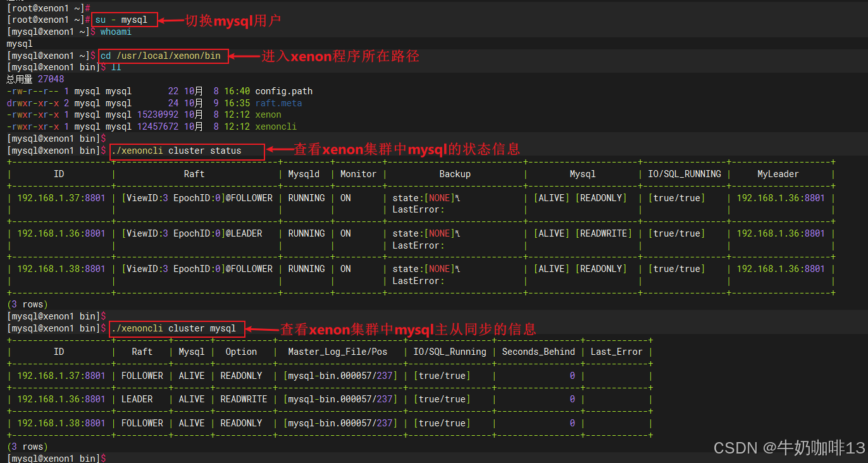Screen dimensions: 868x463
Task: Select the config.path file name
Action: [283, 91]
